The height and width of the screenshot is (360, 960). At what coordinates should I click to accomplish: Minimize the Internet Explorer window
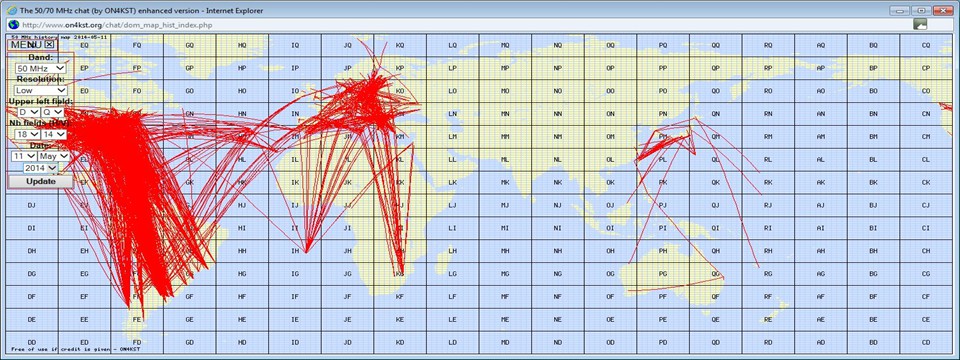[900, 10]
